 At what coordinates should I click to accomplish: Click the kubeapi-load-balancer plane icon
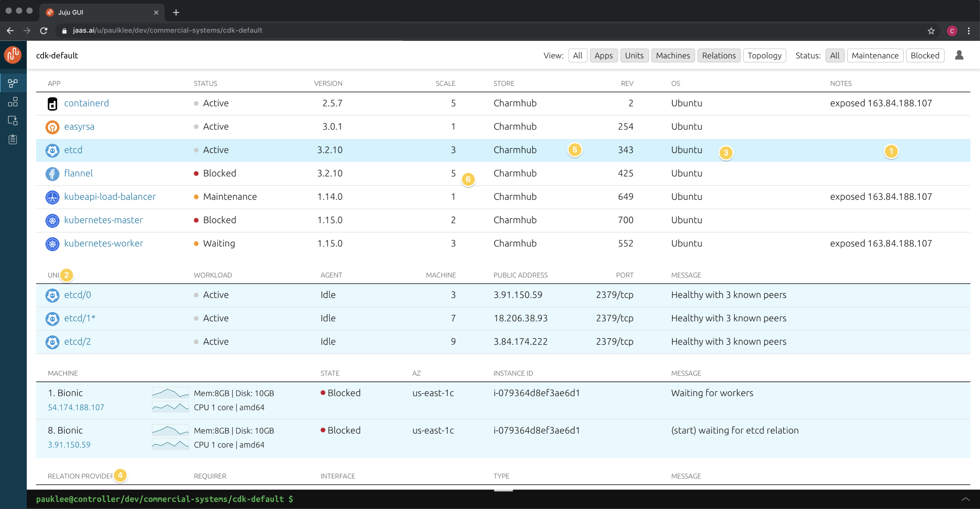point(52,197)
